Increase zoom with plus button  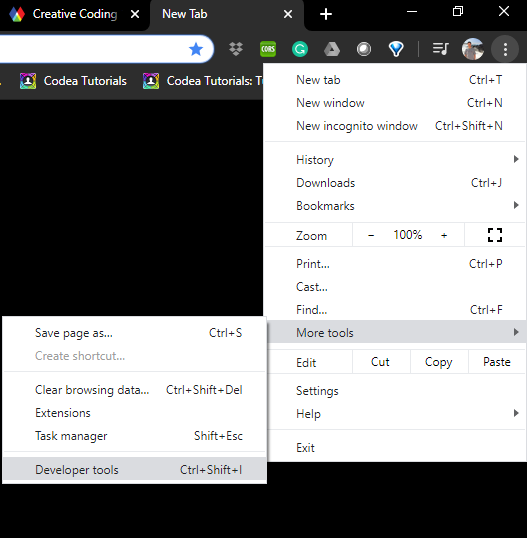tap(444, 235)
